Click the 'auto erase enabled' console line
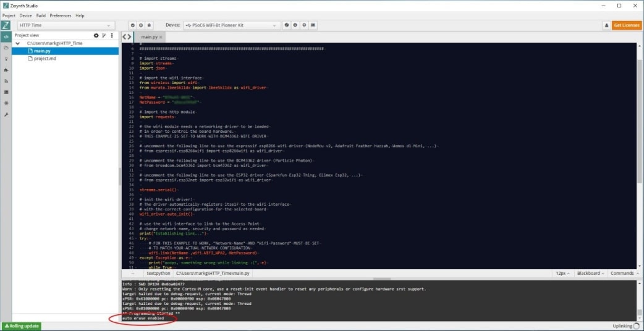 [143, 318]
